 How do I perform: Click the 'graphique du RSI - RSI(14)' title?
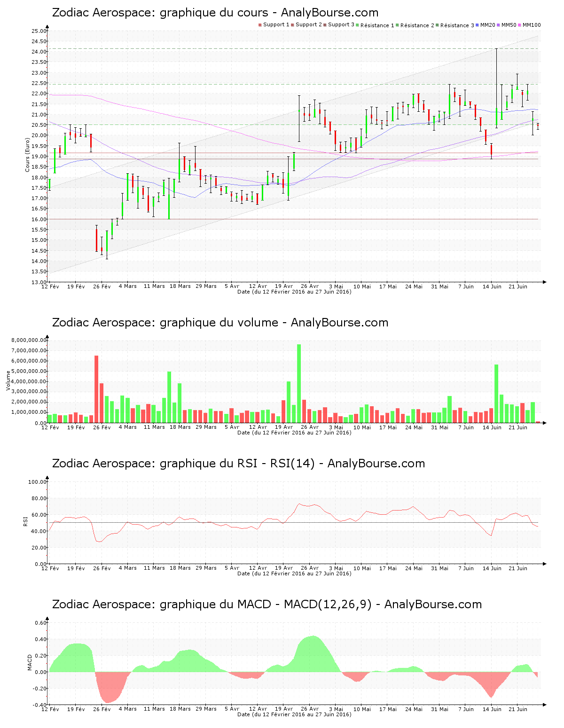238,464
